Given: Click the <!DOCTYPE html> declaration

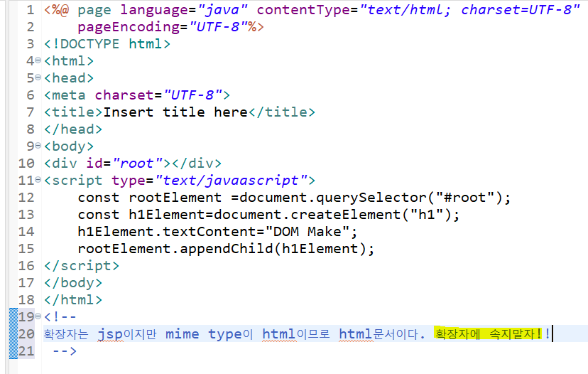Looking at the screenshot, I should click(x=107, y=44).
